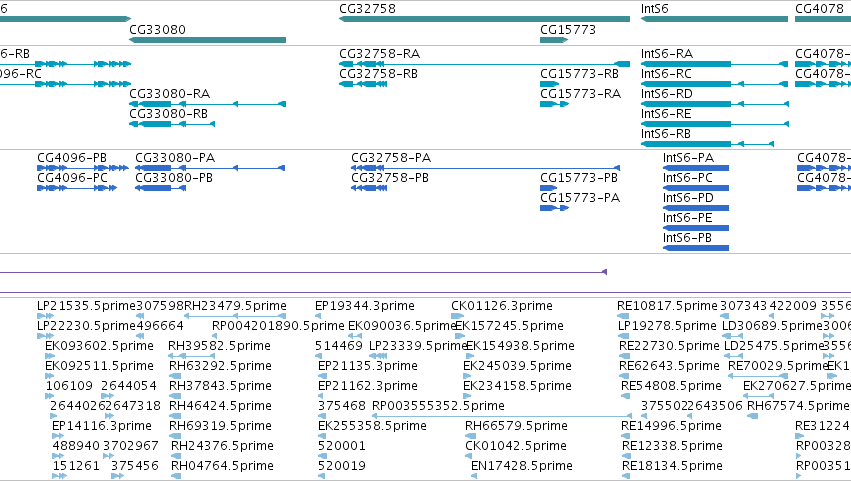This screenshot has width=851, height=481.
Task: Open the EP19344.3prime EST entry
Action: tap(365, 306)
